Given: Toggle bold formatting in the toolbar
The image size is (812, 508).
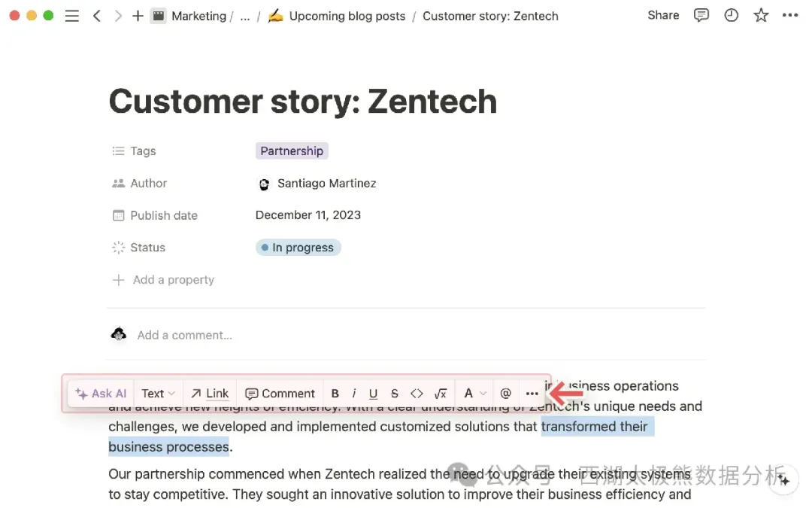Looking at the screenshot, I should point(335,394).
